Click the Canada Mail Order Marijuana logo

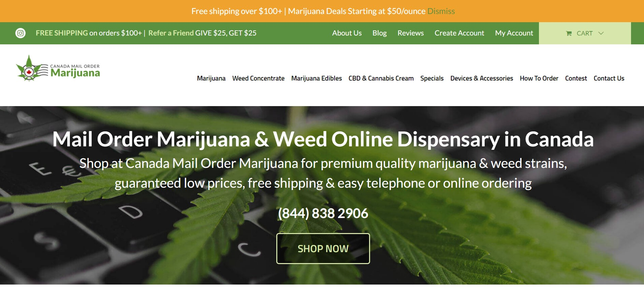point(58,68)
